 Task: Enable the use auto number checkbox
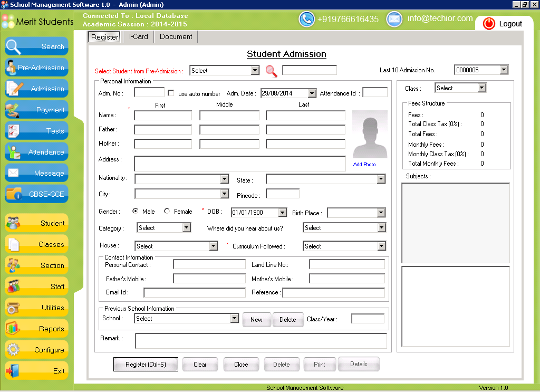tap(171, 93)
